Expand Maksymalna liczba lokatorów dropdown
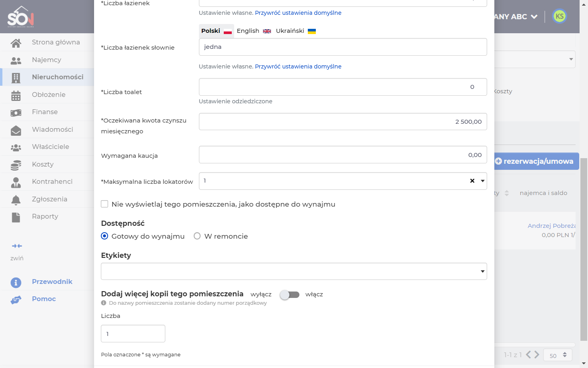Image resolution: width=588 pixels, height=368 pixels. click(x=483, y=181)
